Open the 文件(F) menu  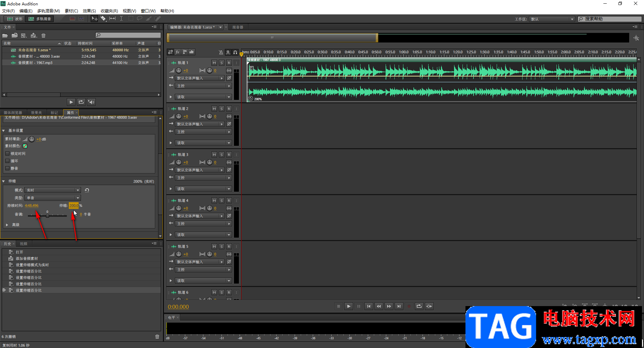tap(8, 11)
